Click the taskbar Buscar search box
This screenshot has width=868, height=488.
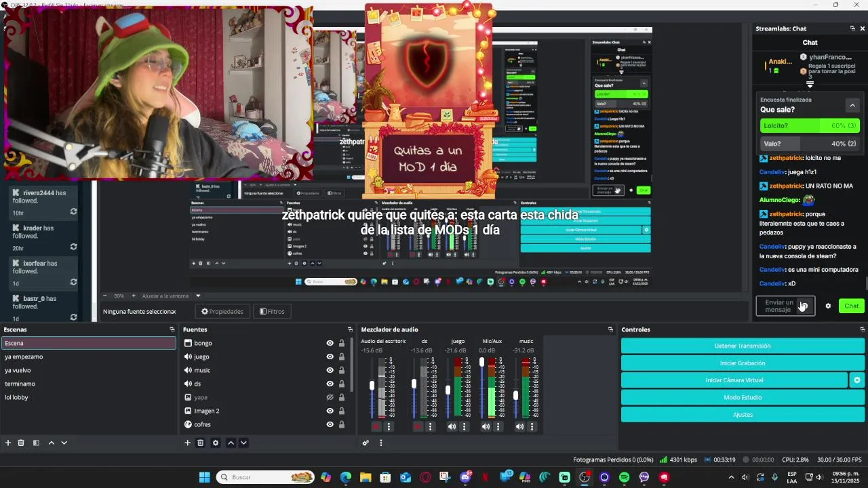tap(266, 477)
